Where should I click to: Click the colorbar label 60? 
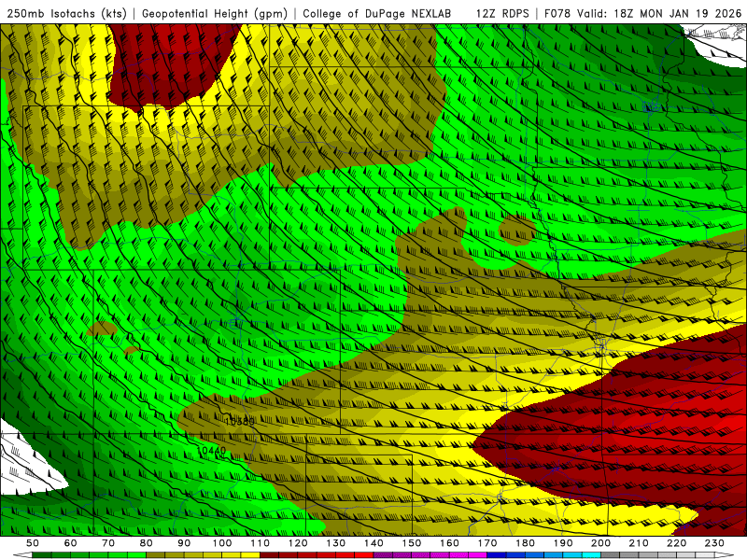point(70,543)
